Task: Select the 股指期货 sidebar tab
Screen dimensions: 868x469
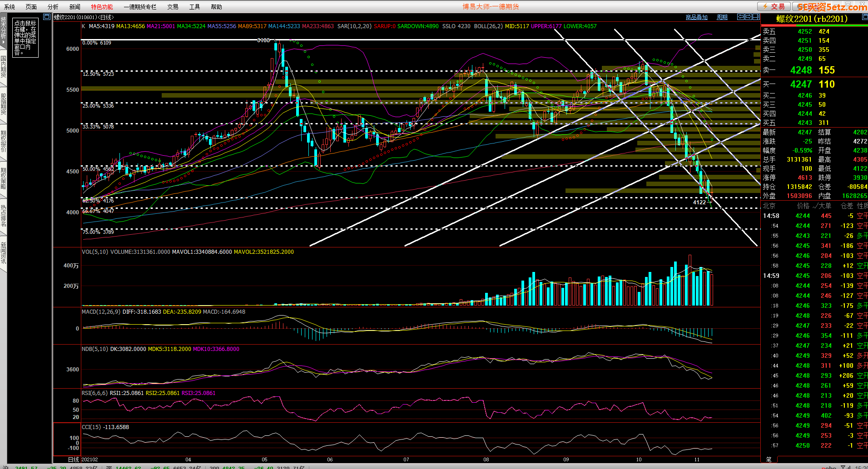Action: tap(3, 104)
